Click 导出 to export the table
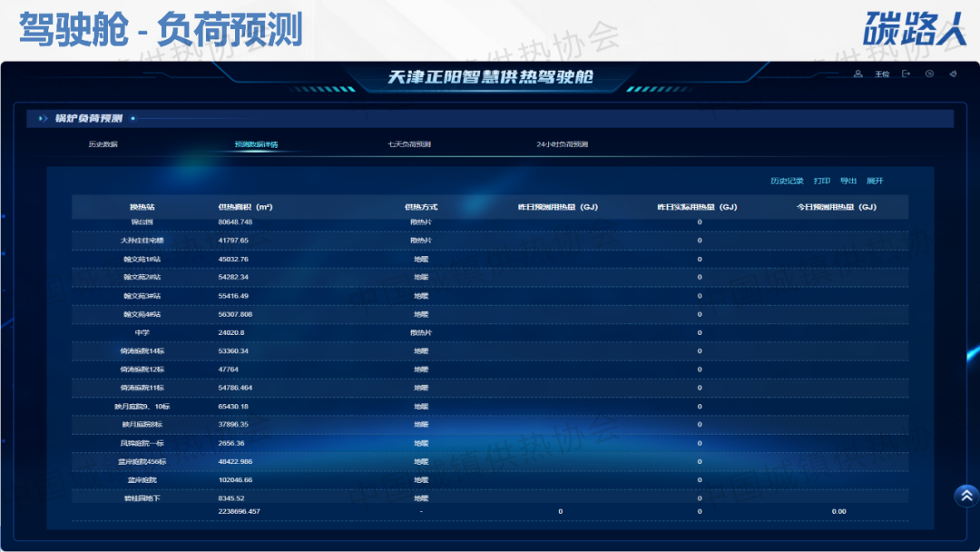980x552 pixels. click(x=848, y=181)
